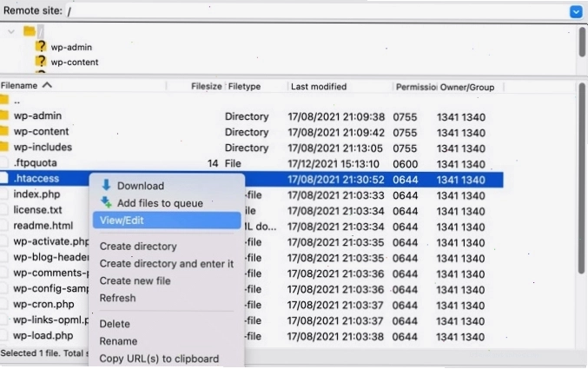Image resolution: width=588 pixels, height=369 pixels.
Task: Click the wp-load.php file icon
Action: pyautogui.click(x=3, y=335)
